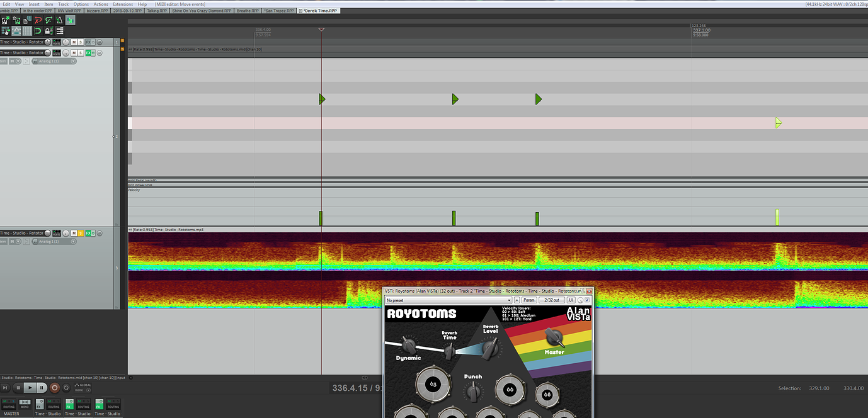Screen dimensions: 868x418
Task: Switch to the Breathe.RPP project tab
Action: 247,11
